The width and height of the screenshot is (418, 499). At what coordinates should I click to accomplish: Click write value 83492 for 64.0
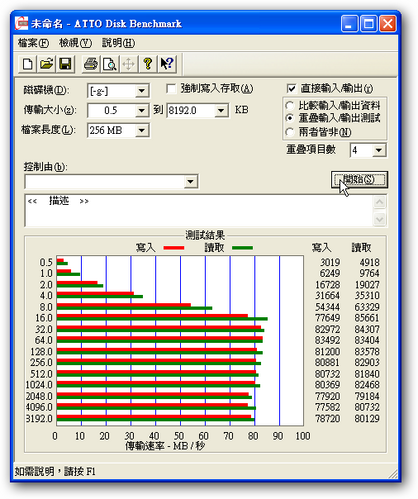(x=327, y=340)
